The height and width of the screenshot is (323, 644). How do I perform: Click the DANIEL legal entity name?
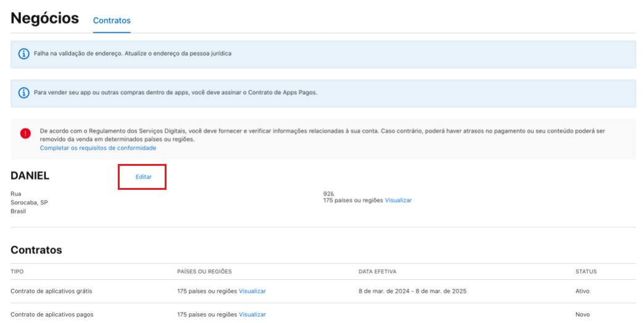[x=30, y=176]
